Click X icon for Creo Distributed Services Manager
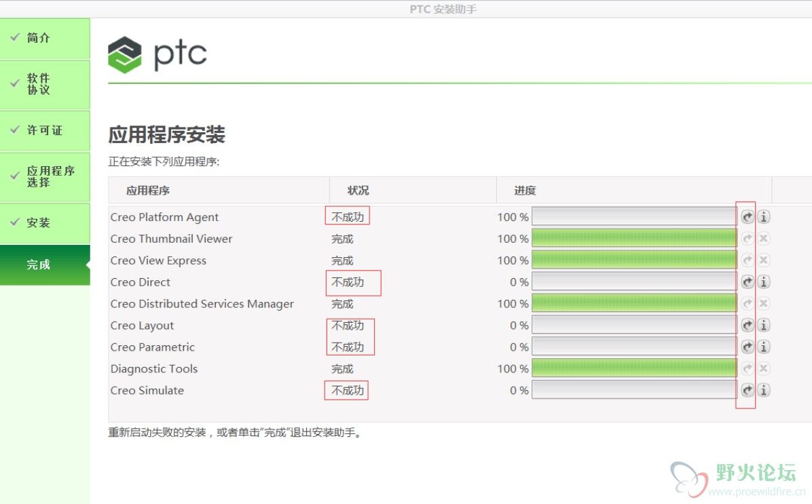 click(763, 304)
